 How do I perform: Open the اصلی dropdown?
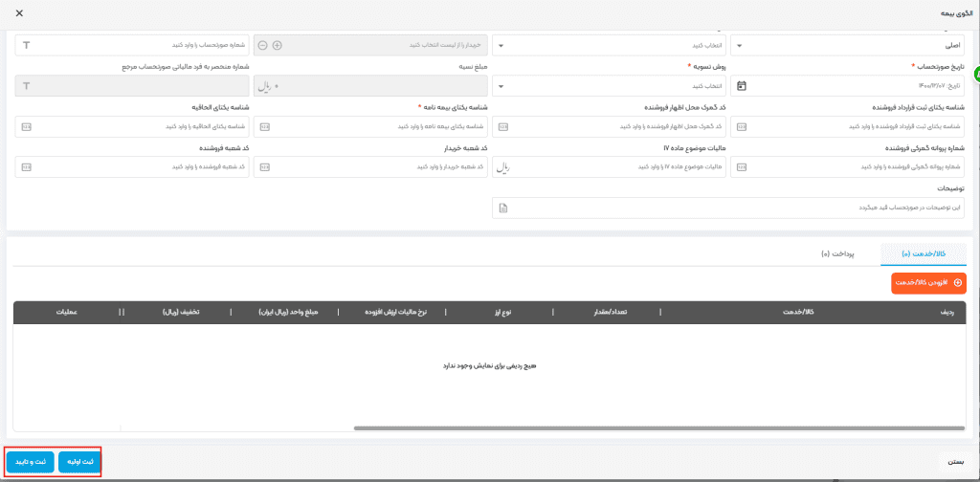click(x=848, y=45)
